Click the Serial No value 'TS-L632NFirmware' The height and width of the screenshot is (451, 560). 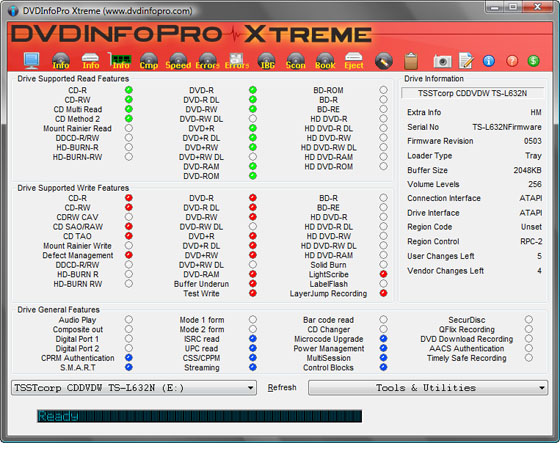507,127
